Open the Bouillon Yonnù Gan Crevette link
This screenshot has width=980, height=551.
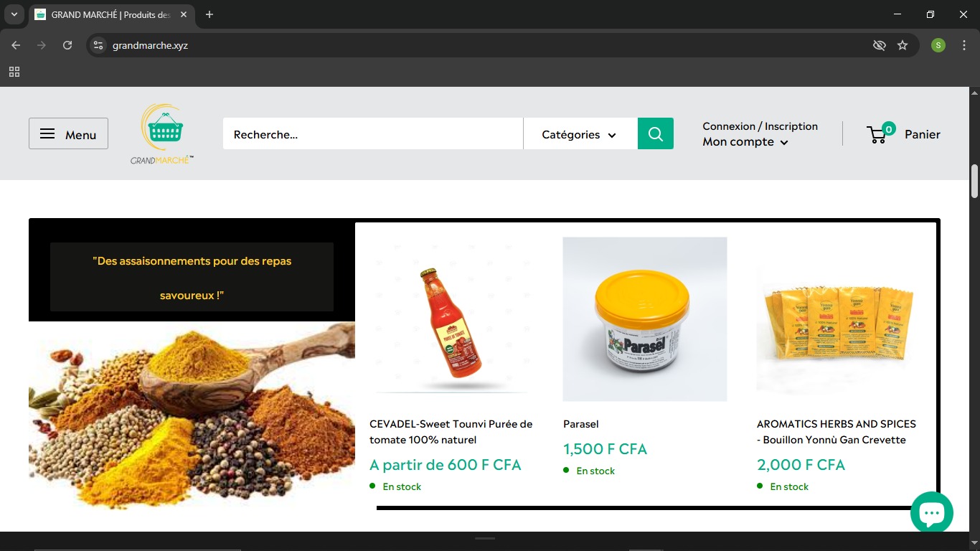pyautogui.click(x=837, y=432)
